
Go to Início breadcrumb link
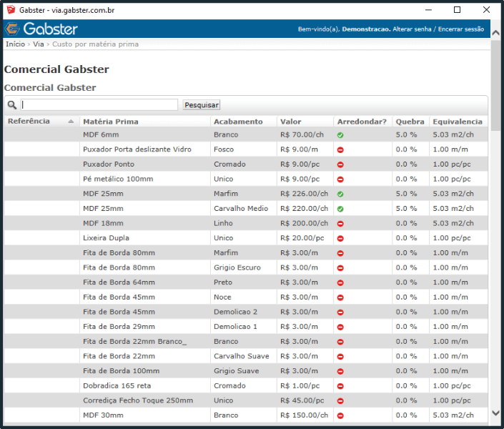(x=15, y=44)
